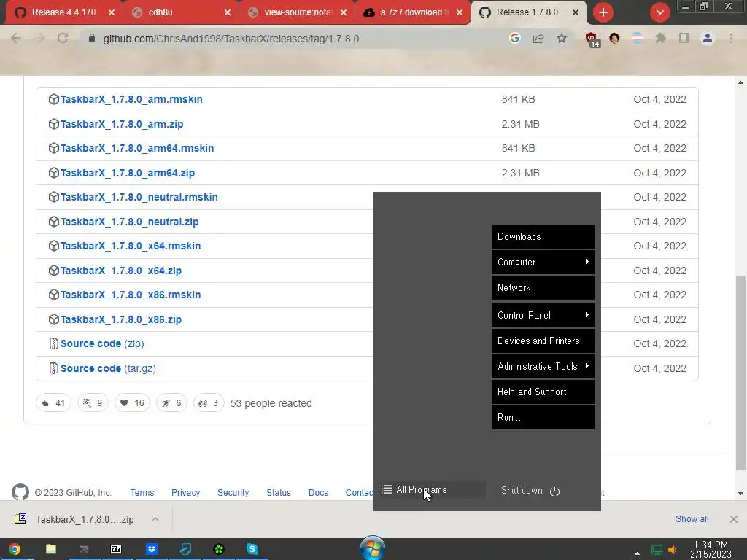This screenshot has height=560, width=747.
Task: Click the scrollbar down arrow
Action: pyautogui.click(x=740, y=494)
